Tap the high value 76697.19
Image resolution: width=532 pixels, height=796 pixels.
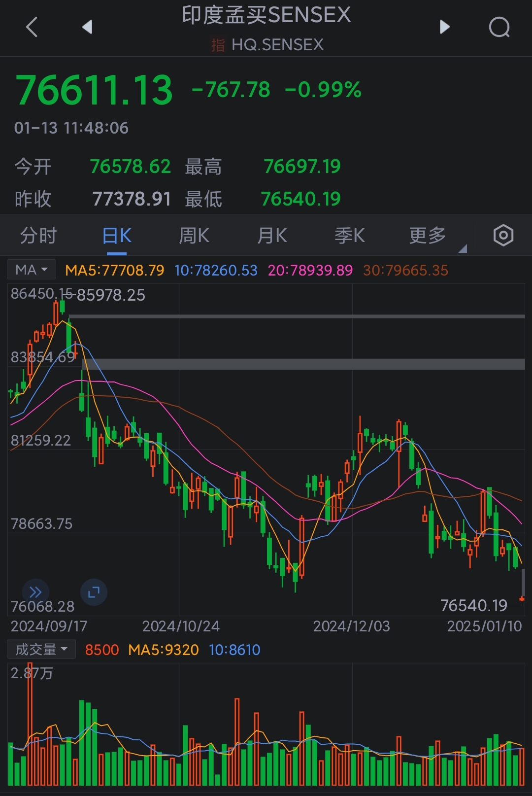coord(302,167)
